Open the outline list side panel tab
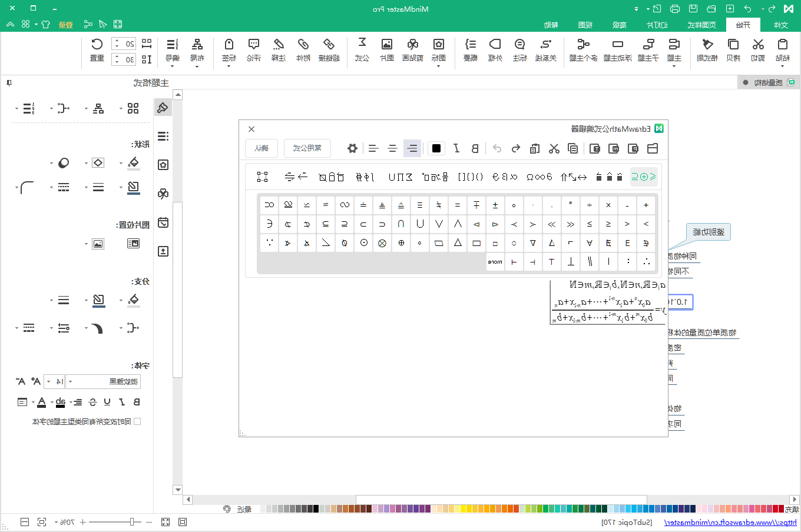Image resolution: width=801 pixels, height=532 pixels. pyautogui.click(x=163, y=136)
